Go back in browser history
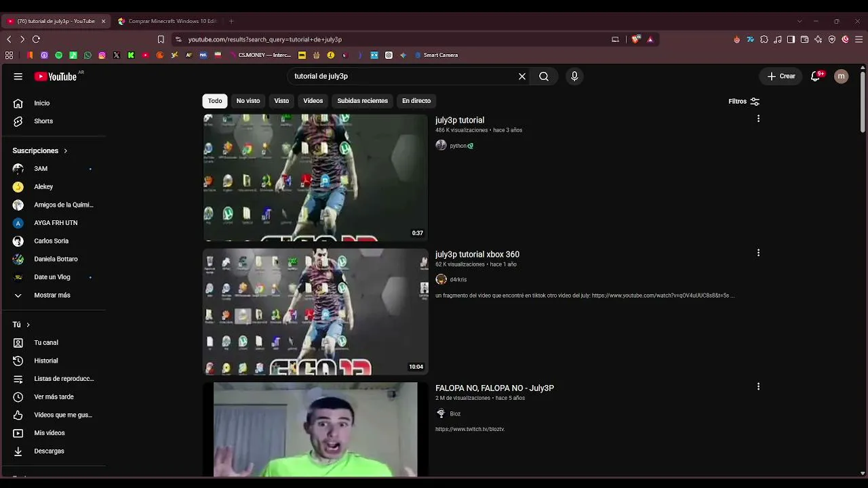The height and width of the screenshot is (488, 868). [x=9, y=39]
